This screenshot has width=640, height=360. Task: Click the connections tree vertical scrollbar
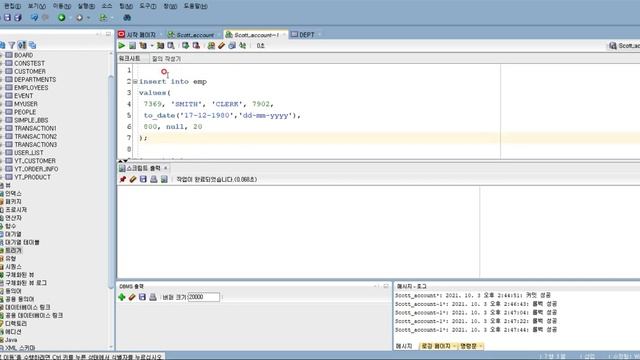(x=111, y=182)
